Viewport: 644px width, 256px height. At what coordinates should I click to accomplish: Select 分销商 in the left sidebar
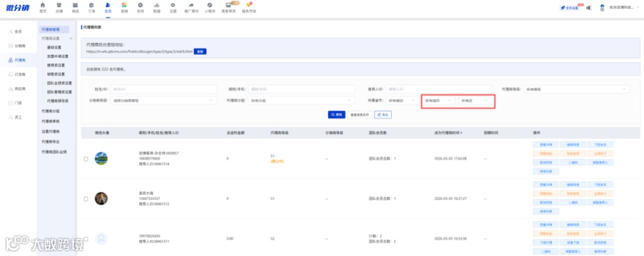pyautogui.click(x=18, y=45)
